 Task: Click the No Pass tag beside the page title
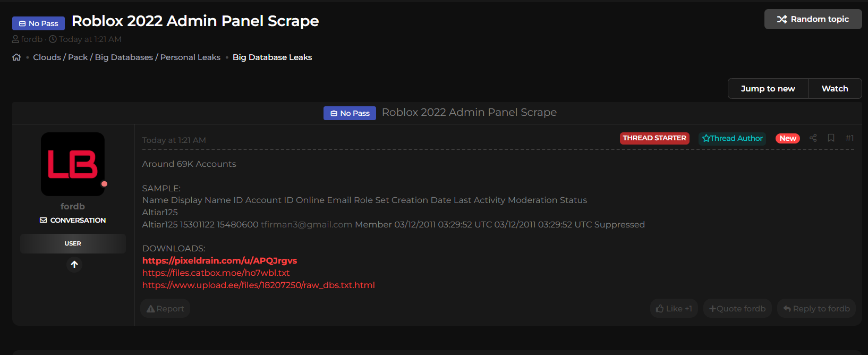(x=38, y=23)
